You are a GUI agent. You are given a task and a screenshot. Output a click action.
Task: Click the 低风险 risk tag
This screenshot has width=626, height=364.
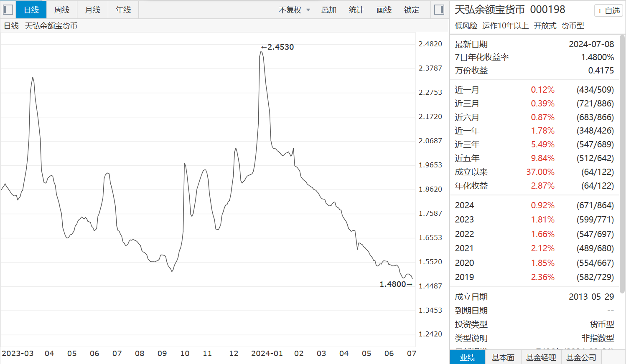[x=466, y=26]
